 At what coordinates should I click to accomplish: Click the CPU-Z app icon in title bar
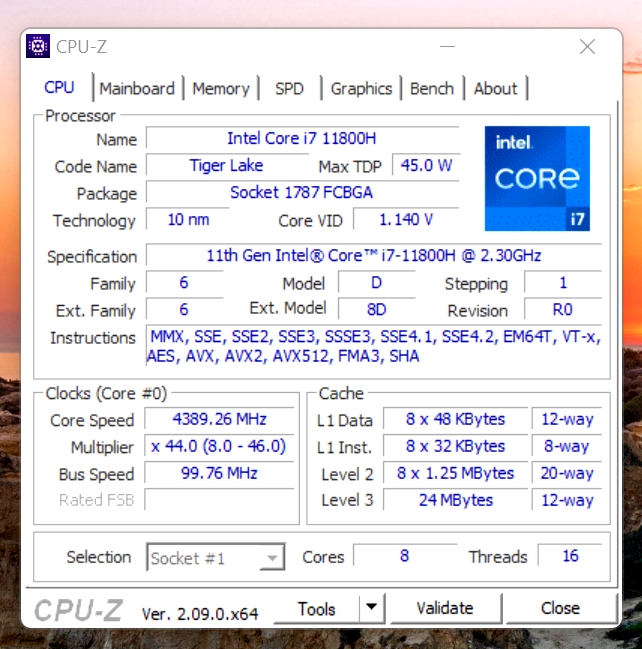pos(38,46)
